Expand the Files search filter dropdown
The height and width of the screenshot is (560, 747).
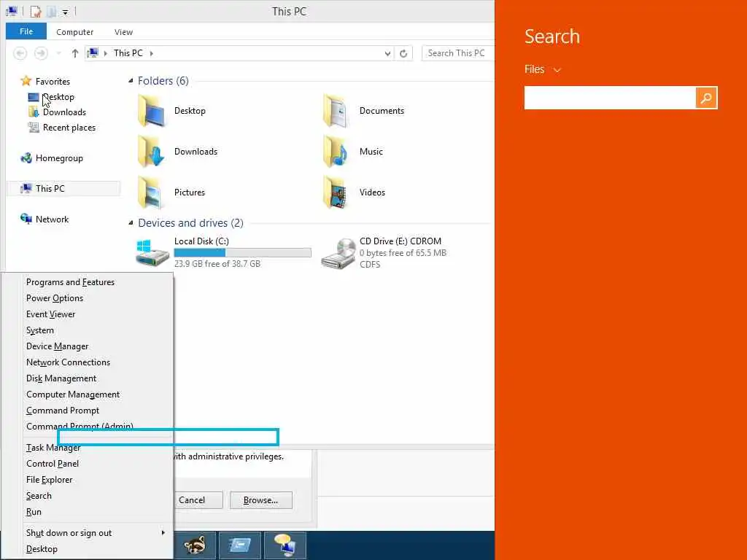click(x=557, y=70)
